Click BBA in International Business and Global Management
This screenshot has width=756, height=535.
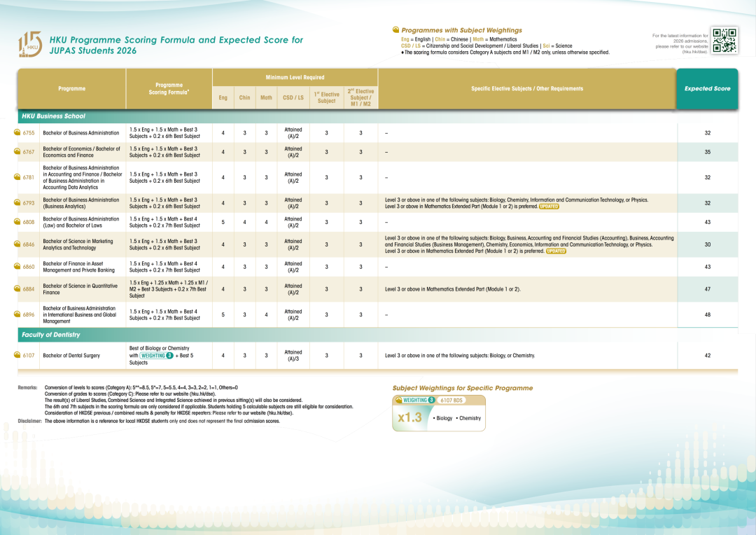(80, 314)
